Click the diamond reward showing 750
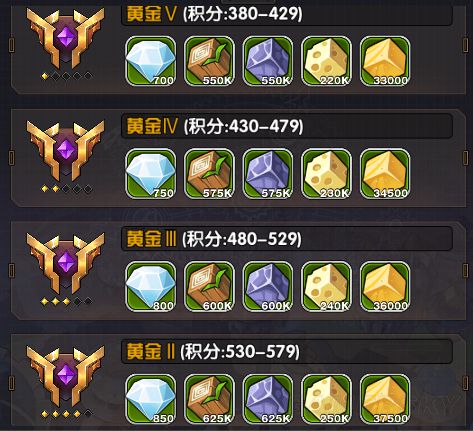 (x=151, y=174)
